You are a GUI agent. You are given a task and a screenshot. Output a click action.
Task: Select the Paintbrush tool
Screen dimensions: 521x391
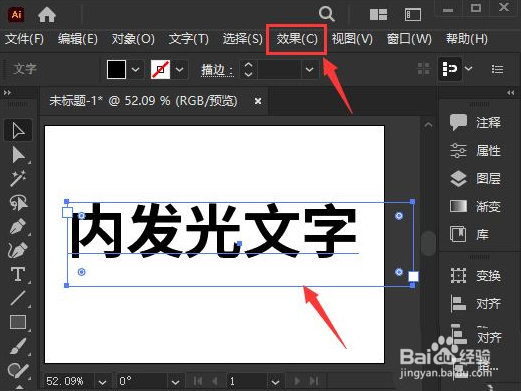tap(18, 346)
